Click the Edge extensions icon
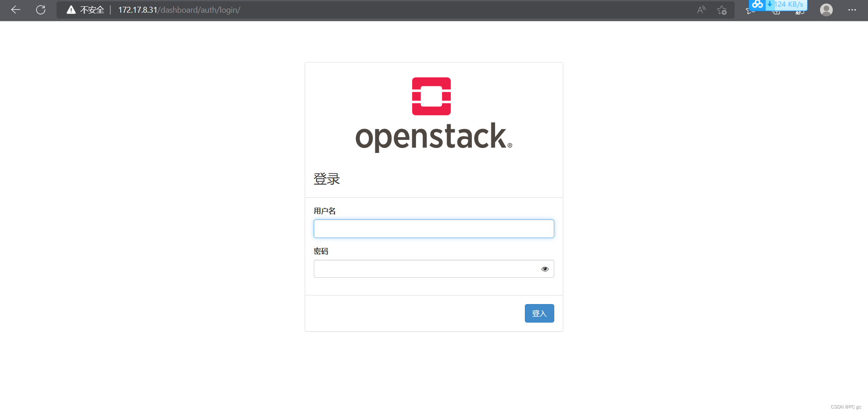Image resolution: width=868 pixels, height=414 pixels. coord(800,12)
